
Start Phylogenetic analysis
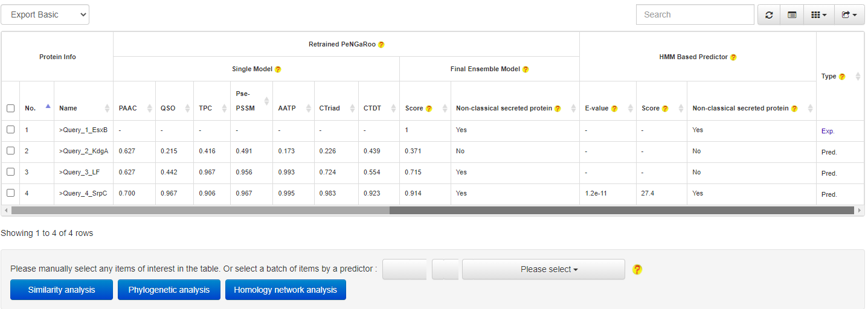tap(169, 290)
